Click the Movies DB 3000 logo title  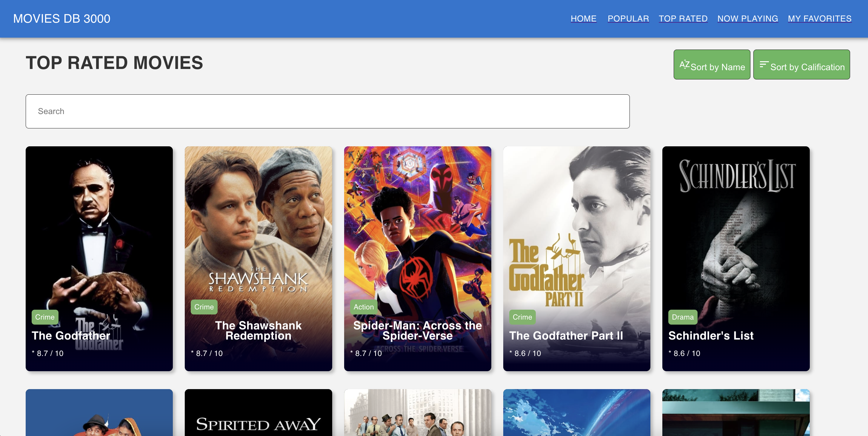(62, 19)
